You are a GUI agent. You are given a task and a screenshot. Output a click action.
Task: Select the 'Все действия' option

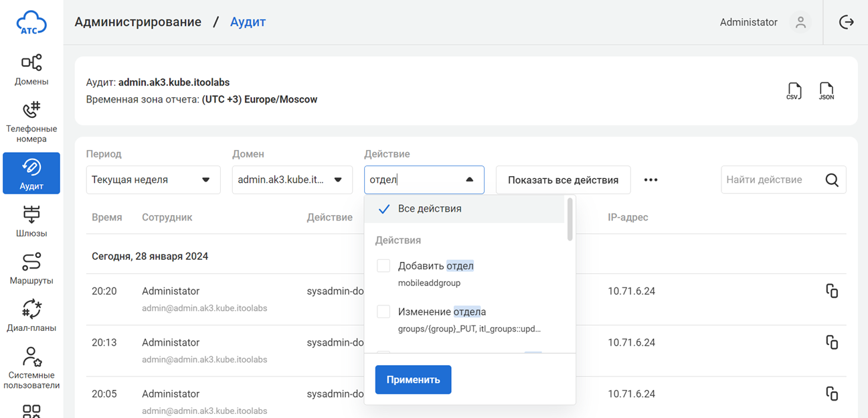click(430, 209)
